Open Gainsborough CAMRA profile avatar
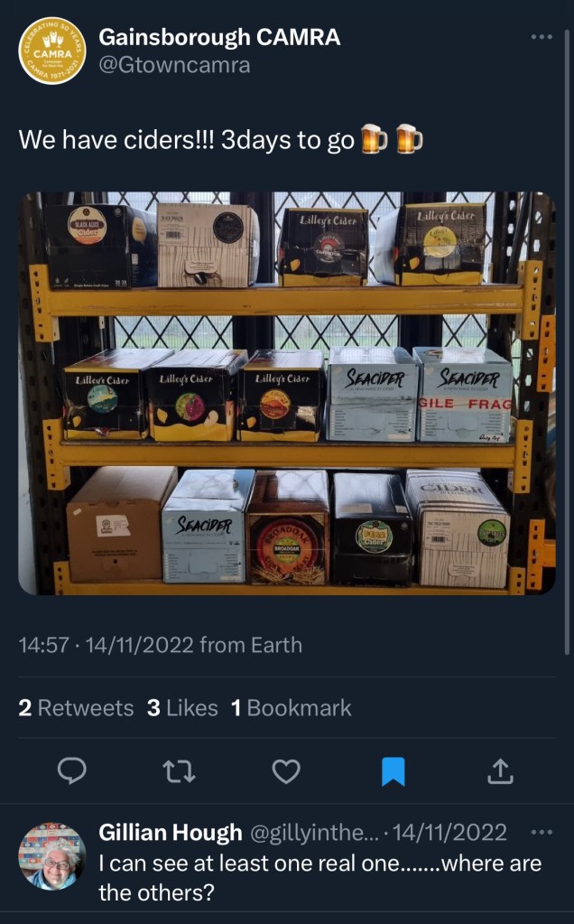This screenshot has width=574, height=924. [x=52, y=51]
